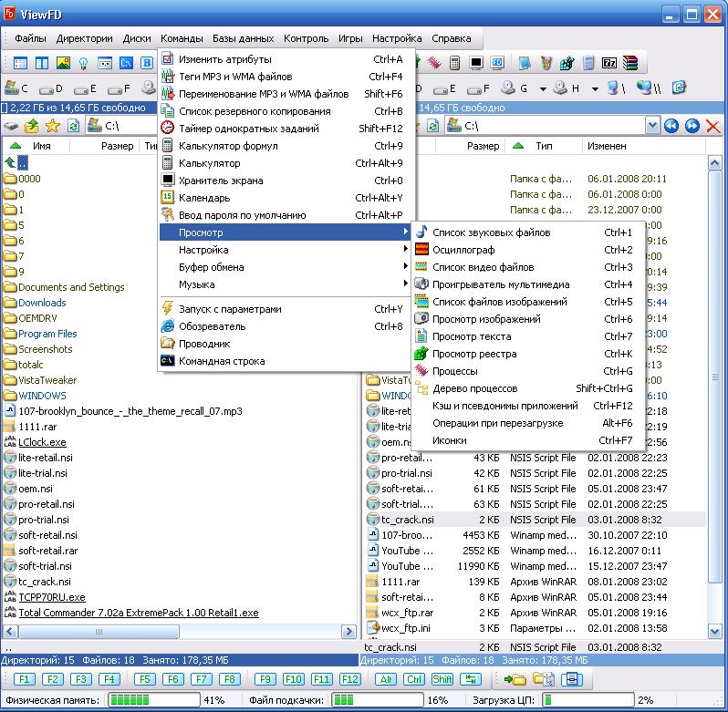Launch WinRAR stacked books toolbar icon
The image size is (728, 712).
click(630, 63)
